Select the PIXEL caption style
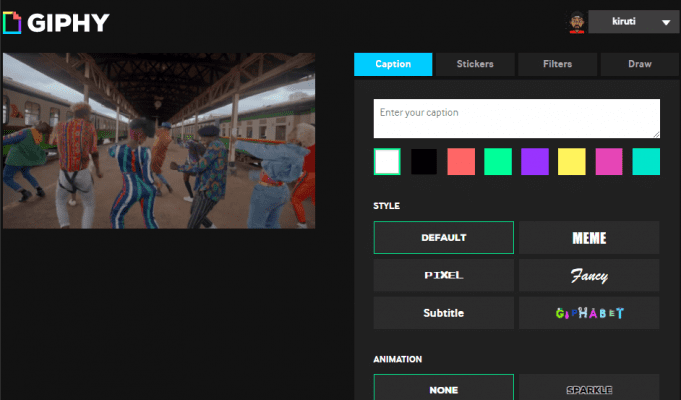The width and height of the screenshot is (681, 400). [443, 275]
